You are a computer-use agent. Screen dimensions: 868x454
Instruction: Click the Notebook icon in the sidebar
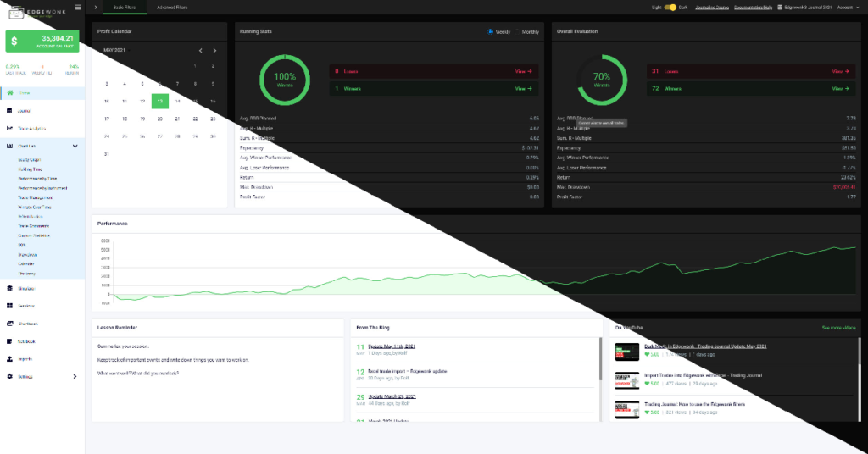tap(10, 341)
